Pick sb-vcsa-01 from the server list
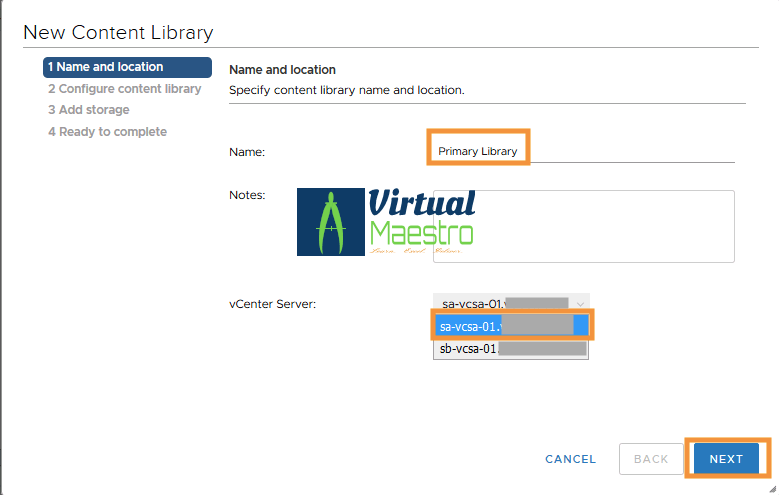779x495 pixels. 511,349
